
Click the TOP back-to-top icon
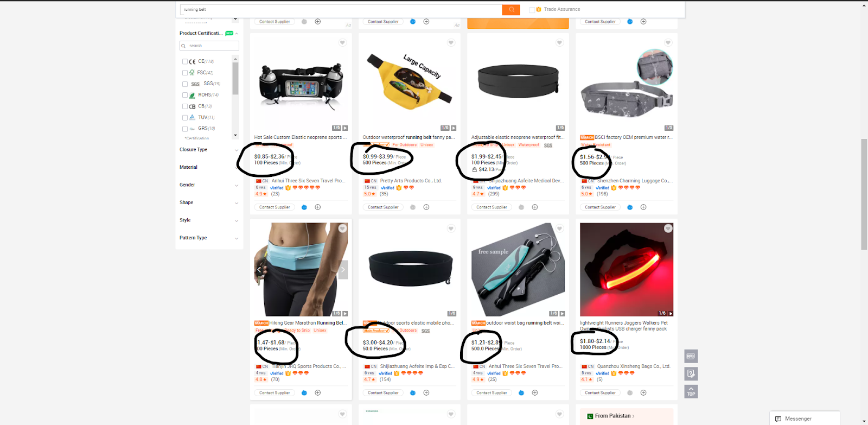pyautogui.click(x=691, y=392)
